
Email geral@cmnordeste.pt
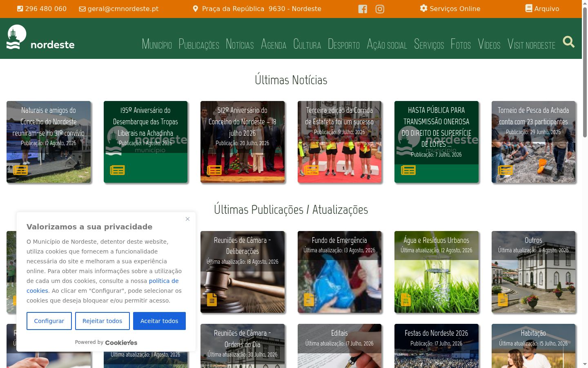pos(123,9)
